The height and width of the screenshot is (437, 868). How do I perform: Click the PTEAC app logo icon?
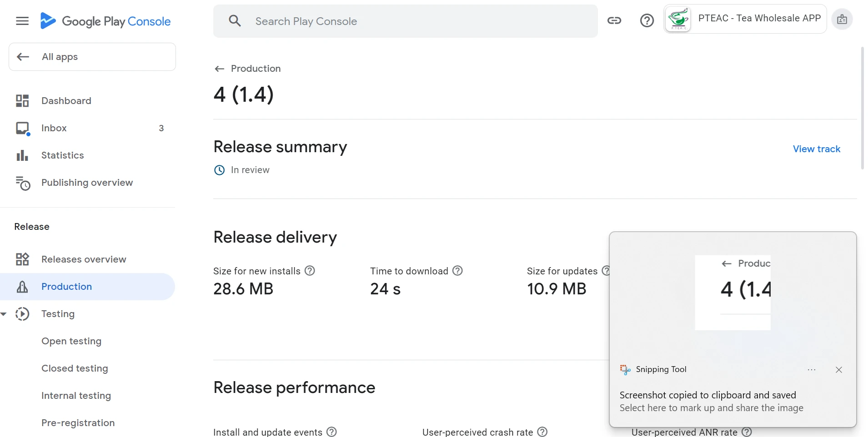pyautogui.click(x=678, y=20)
